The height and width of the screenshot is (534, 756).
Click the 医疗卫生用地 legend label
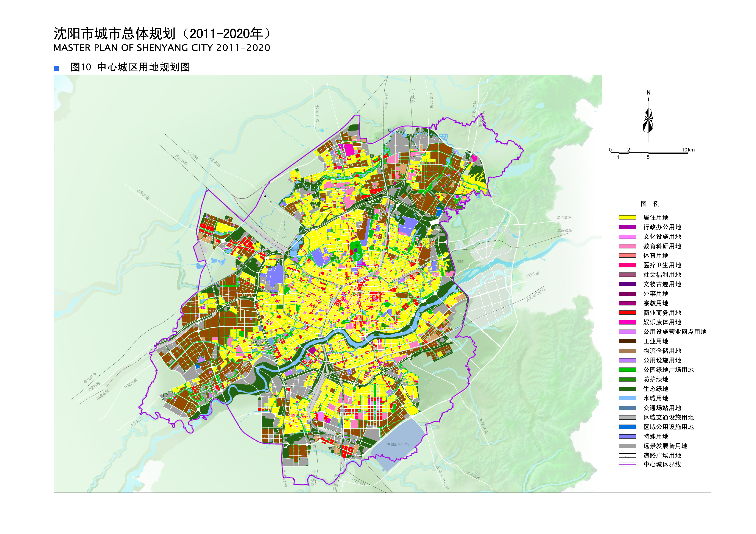click(662, 265)
